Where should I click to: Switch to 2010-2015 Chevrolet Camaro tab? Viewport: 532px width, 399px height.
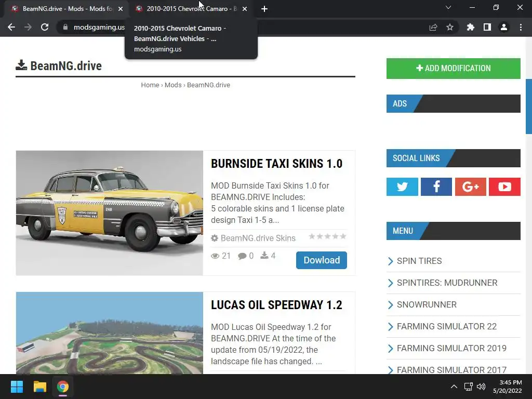(191, 9)
